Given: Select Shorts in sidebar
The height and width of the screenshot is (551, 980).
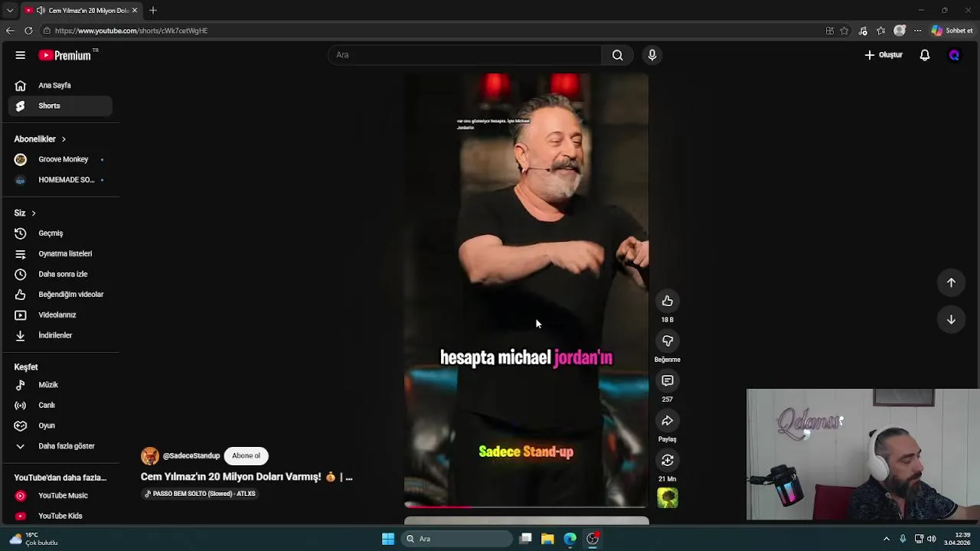Looking at the screenshot, I should tap(60, 106).
